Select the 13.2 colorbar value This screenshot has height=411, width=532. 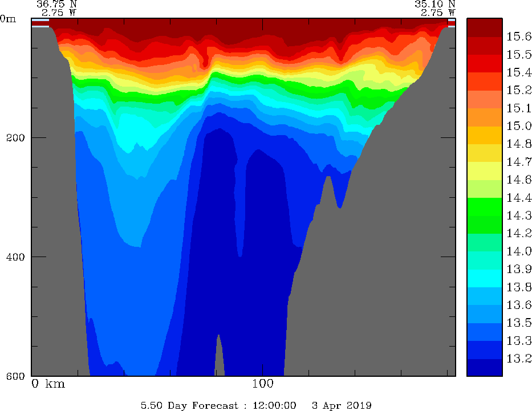[x=519, y=359]
